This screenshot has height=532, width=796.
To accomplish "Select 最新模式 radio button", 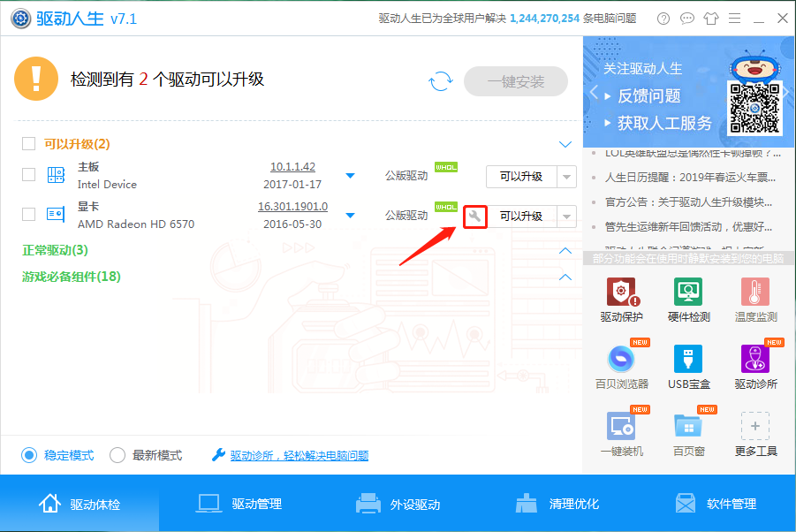I will (x=118, y=455).
